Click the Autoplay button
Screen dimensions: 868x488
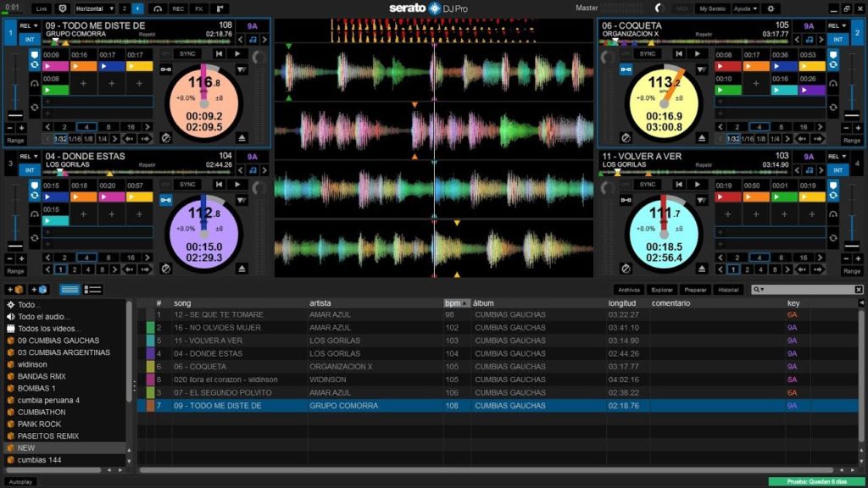click(19, 481)
